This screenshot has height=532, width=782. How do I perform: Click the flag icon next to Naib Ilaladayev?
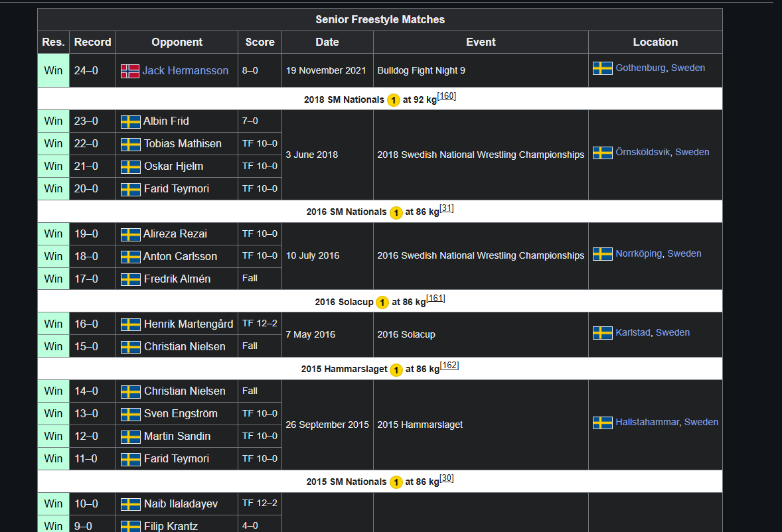(x=131, y=505)
